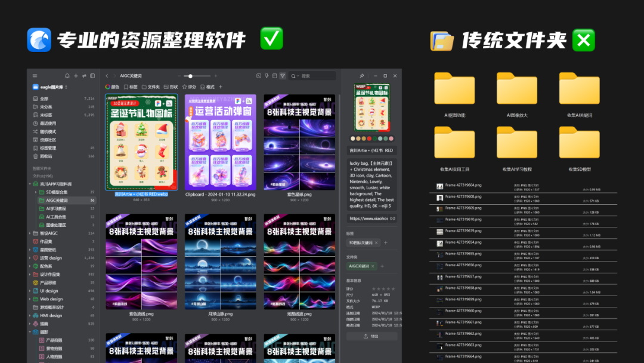Select the AI学习教程 folder
The image size is (644, 363).
pyautogui.click(x=66, y=208)
